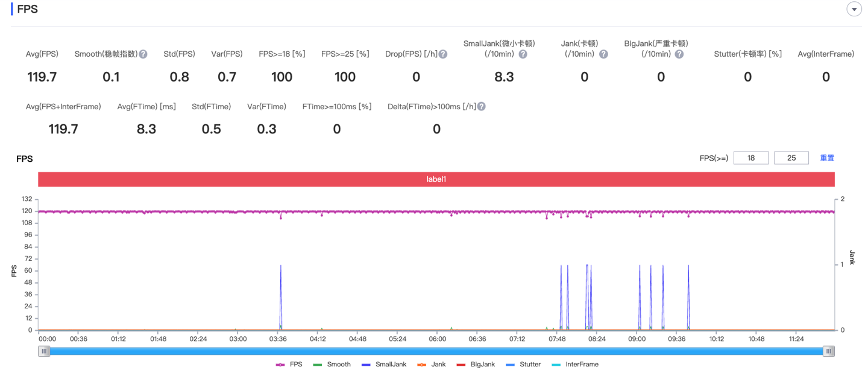Screen dimensions: 868x370
Task: Select the red label1 segment bar
Action: point(436,179)
